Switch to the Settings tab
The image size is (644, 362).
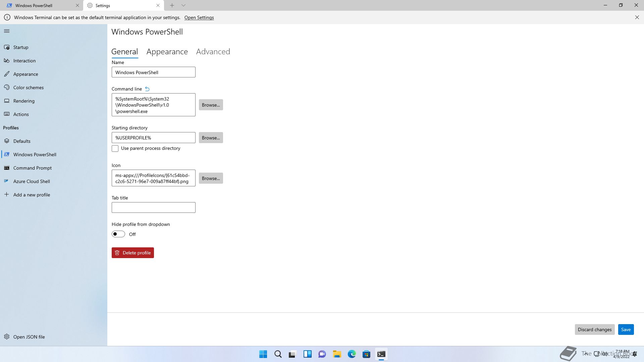click(123, 5)
